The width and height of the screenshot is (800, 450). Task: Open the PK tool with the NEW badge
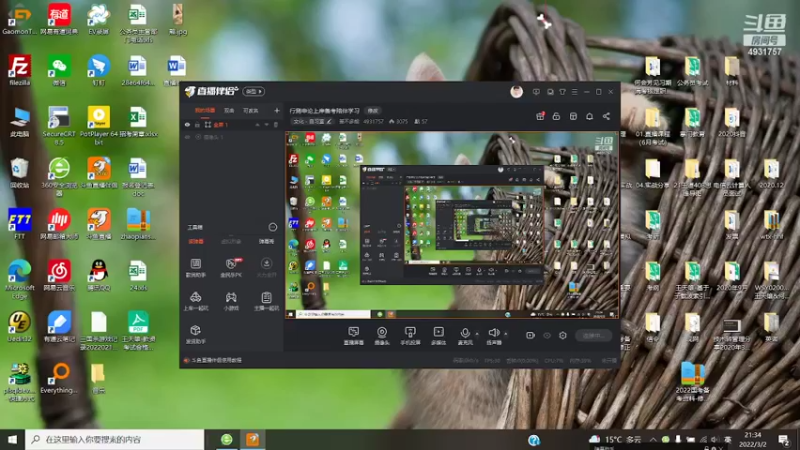231,267
